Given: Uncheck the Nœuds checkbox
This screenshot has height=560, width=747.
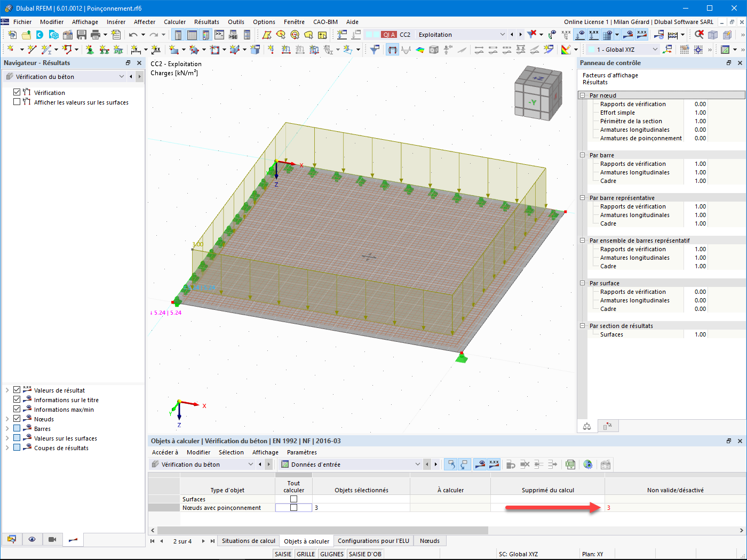Looking at the screenshot, I should coord(17,419).
